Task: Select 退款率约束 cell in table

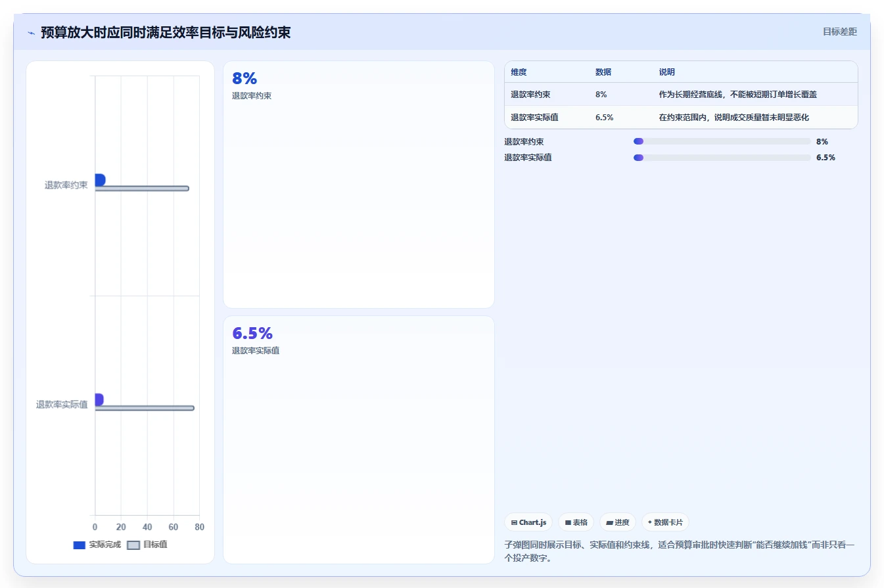Action: click(x=530, y=95)
